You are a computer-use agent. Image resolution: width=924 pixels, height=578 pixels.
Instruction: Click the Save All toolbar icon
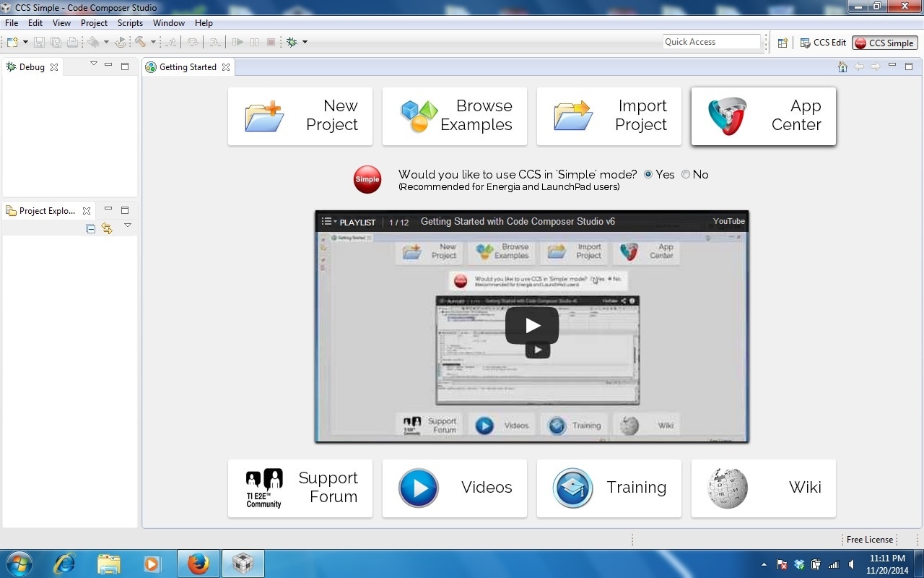[x=56, y=42]
